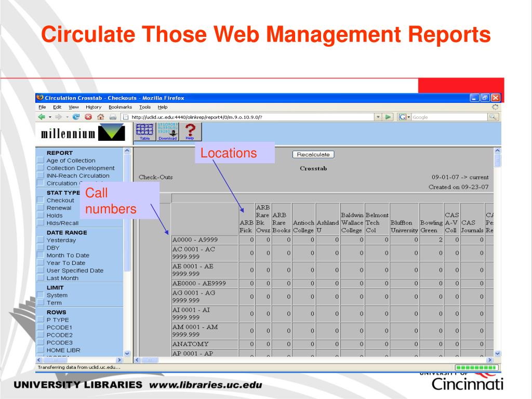The image size is (532, 399).
Task: Click the page icon in address bar
Action: click(126, 117)
